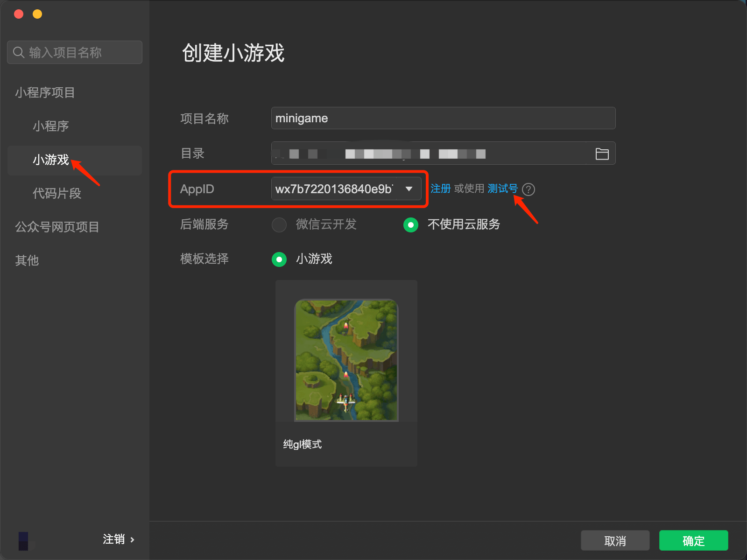The image size is (747, 560).
Task: Click the 取消 cancel button
Action: tap(615, 541)
